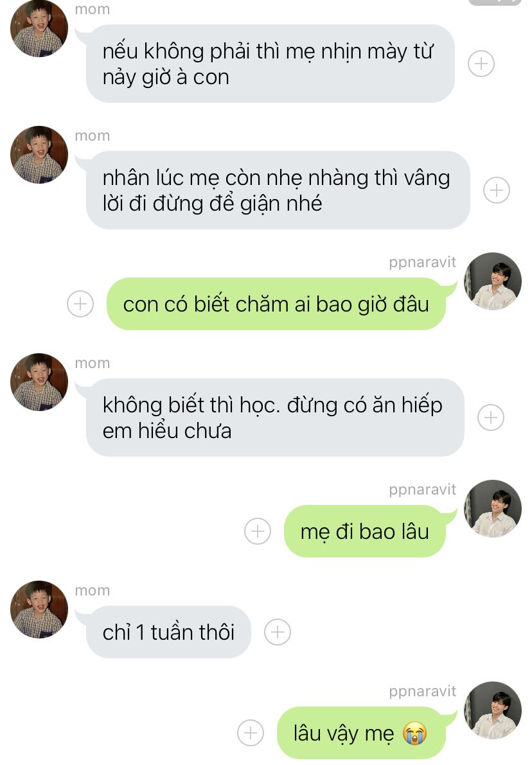This screenshot has width=532, height=765.
Task: Select the 'mẹ đi bao lâu' green bubble
Action: click(x=364, y=531)
